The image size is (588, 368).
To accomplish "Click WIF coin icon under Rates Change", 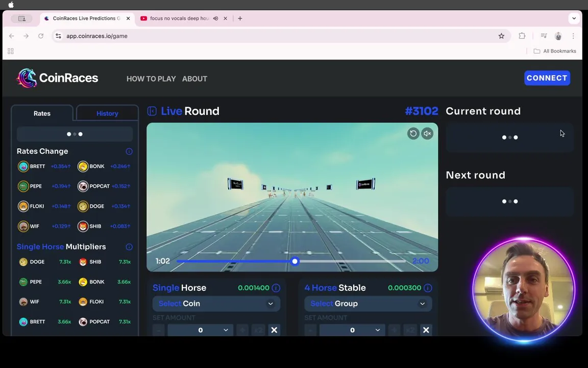I will point(23,226).
